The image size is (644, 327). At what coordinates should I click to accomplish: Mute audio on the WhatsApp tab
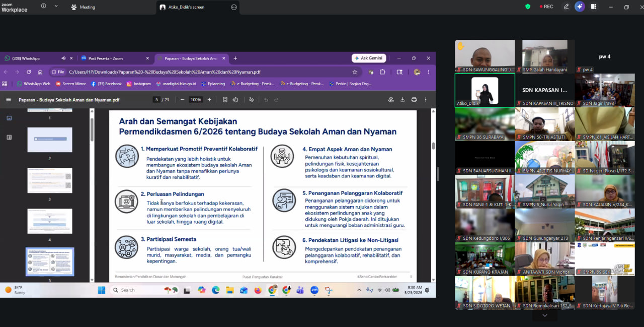[x=63, y=58]
